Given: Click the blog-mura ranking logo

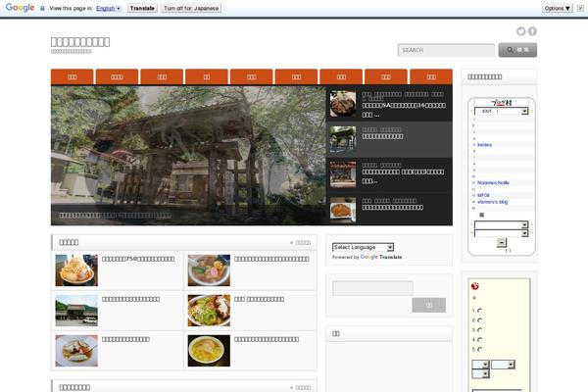Looking at the screenshot, I should tap(502, 102).
